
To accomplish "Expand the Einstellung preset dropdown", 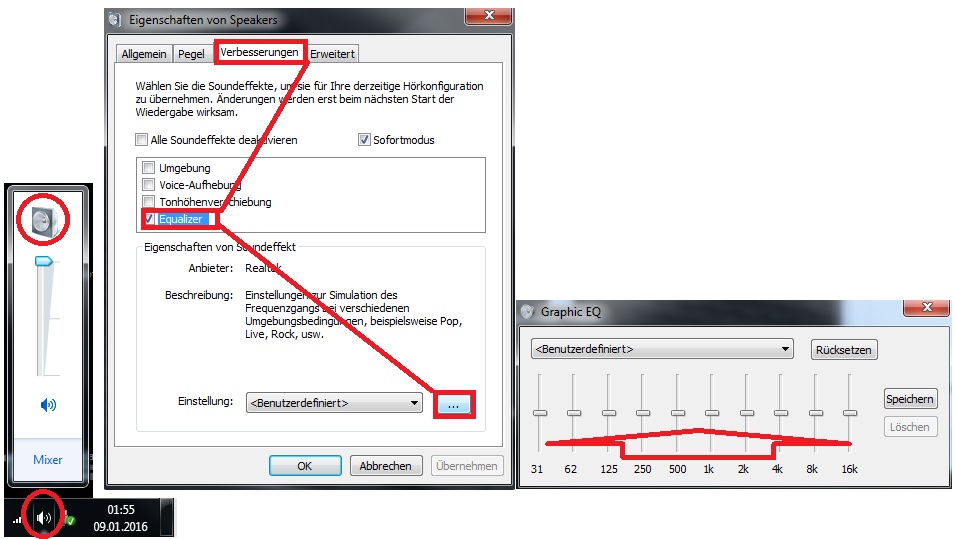I will click(334, 403).
